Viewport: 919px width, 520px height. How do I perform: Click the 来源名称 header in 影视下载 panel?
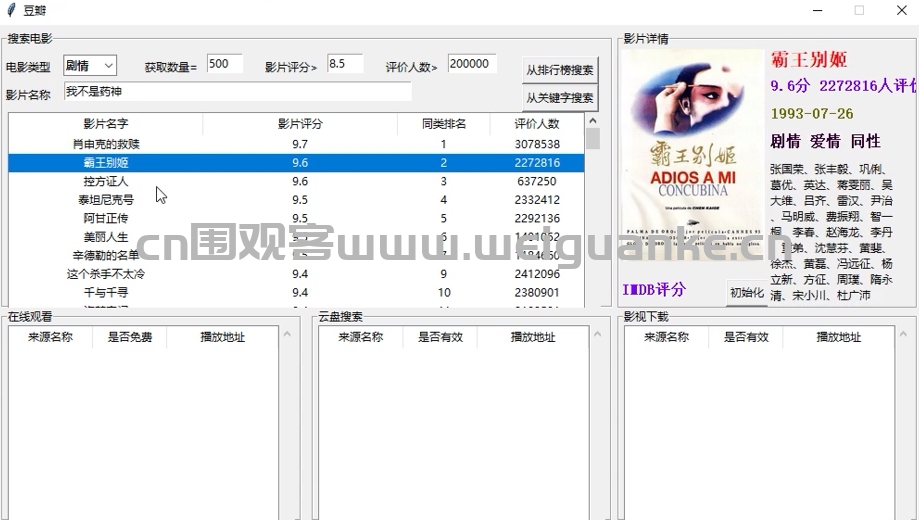point(666,337)
